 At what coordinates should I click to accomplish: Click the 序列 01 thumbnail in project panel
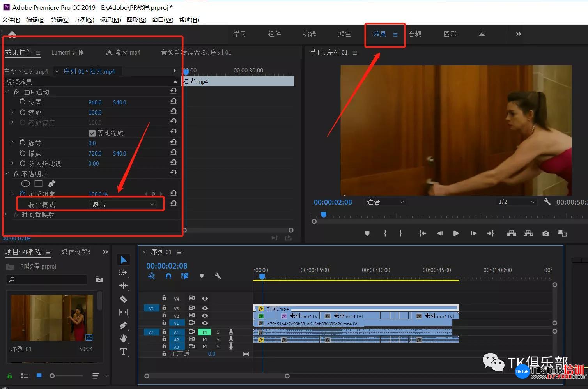coord(52,318)
